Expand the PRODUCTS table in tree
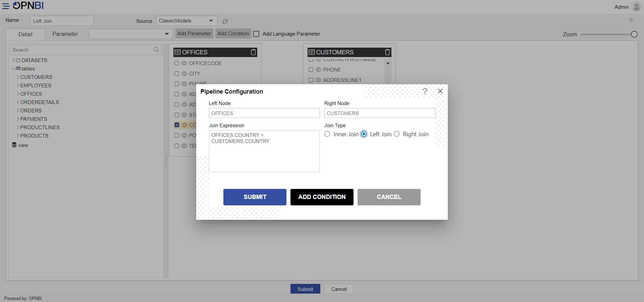The height and width of the screenshot is (302, 644). point(18,136)
